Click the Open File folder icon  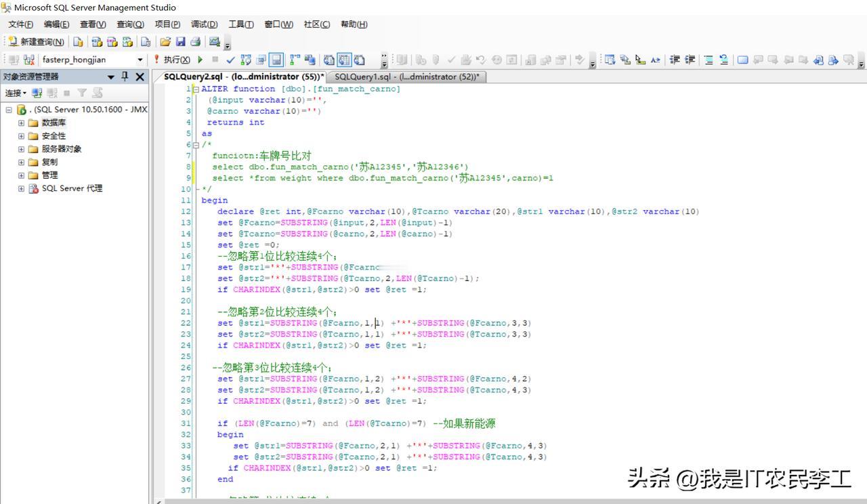[165, 42]
